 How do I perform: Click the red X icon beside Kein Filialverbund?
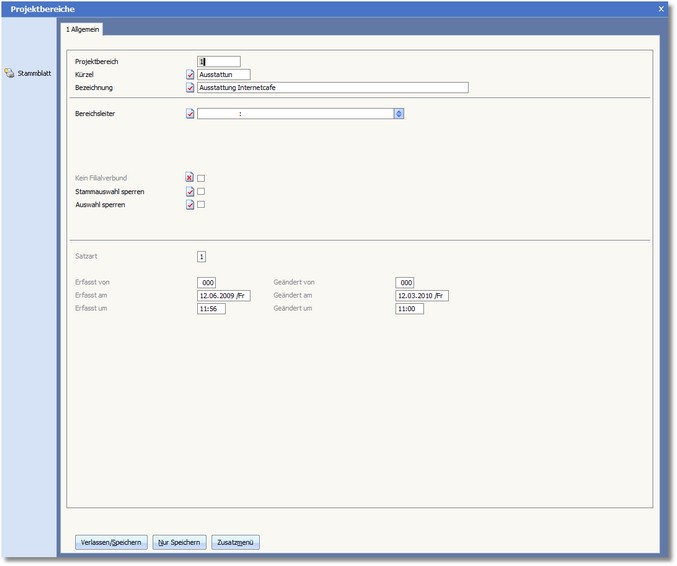(190, 178)
